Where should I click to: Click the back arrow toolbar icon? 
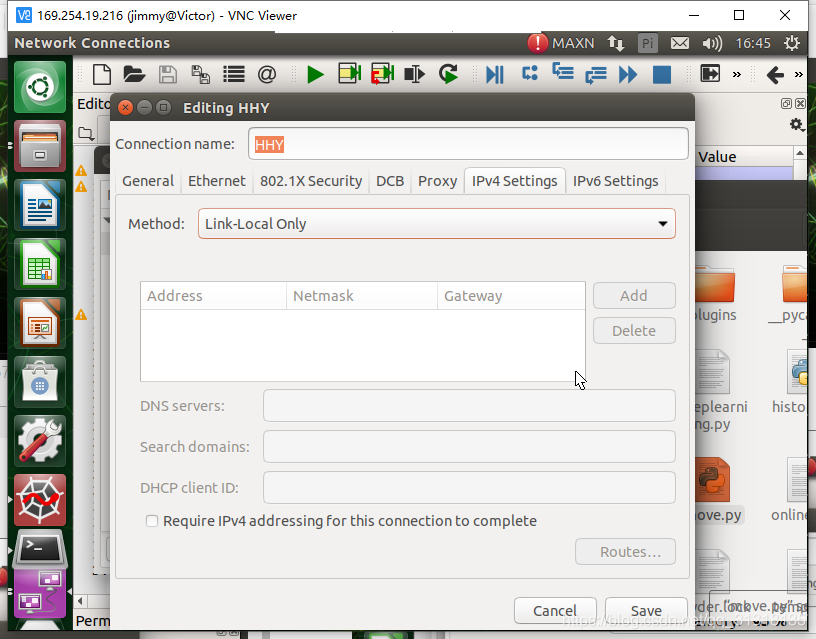tap(775, 74)
